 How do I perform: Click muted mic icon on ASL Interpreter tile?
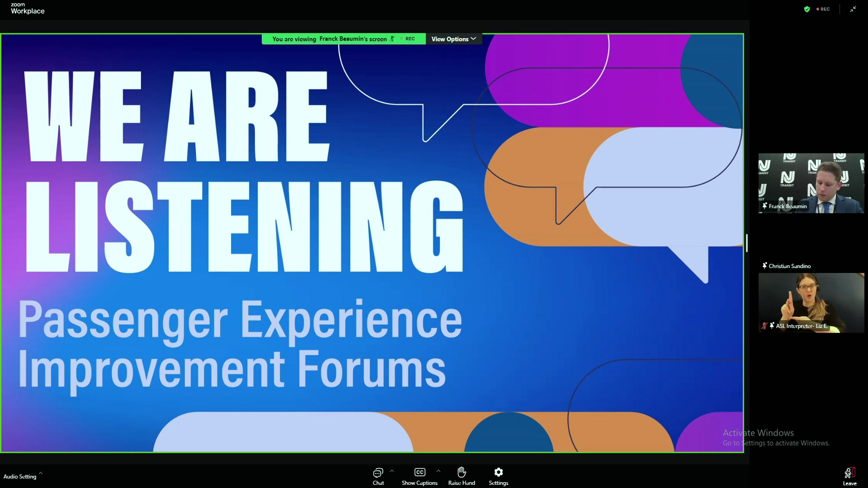point(764,326)
